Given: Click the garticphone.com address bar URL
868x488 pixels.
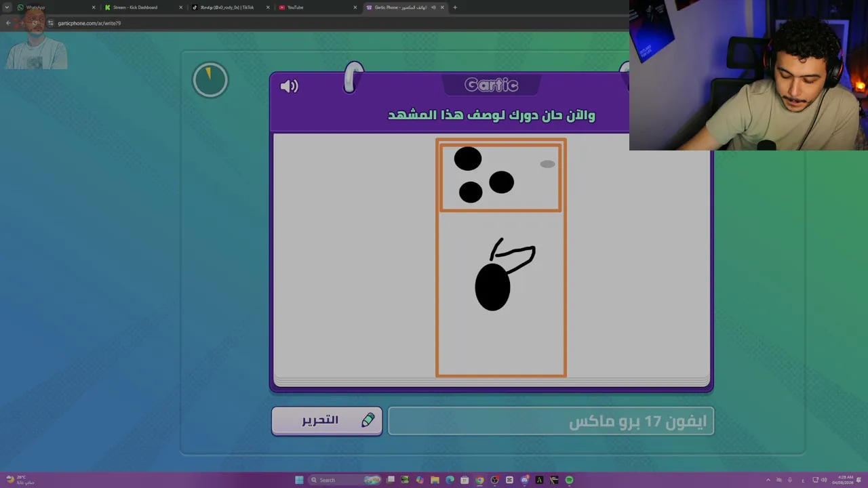Looking at the screenshot, I should click(x=89, y=23).
